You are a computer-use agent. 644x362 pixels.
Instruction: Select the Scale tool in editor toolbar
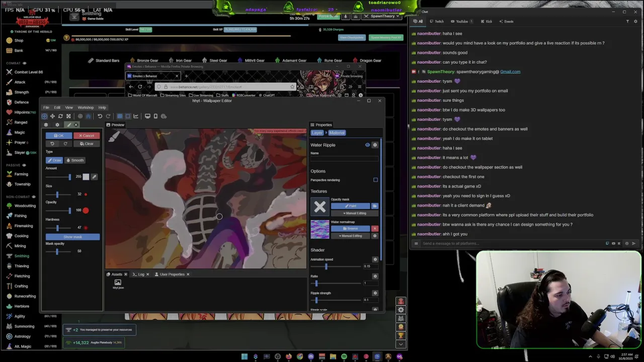click(68, 116)
